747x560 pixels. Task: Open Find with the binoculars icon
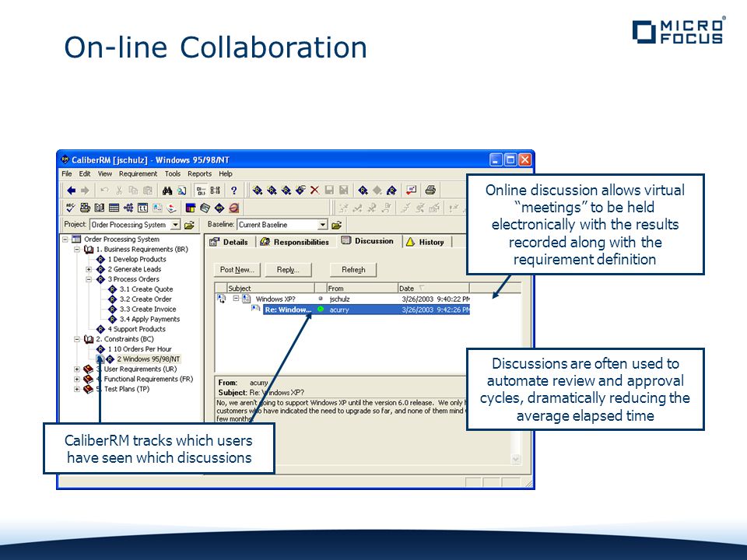167,191
